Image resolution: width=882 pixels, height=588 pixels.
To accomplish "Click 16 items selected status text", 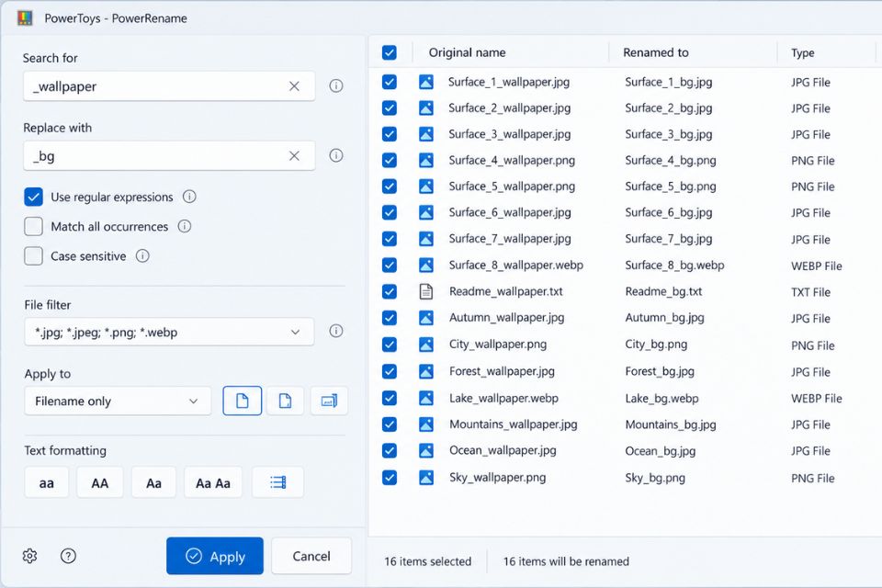I will 427,561.
